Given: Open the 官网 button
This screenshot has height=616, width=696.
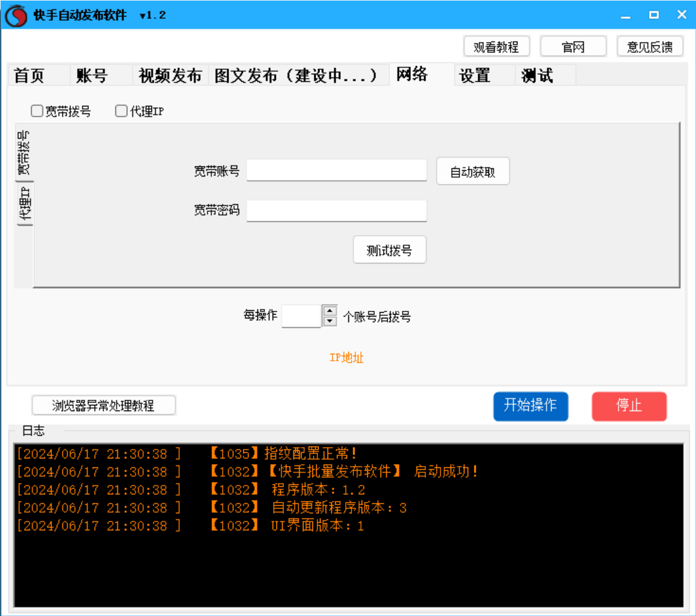Looking at the screenshot, I should pos(573,47).
